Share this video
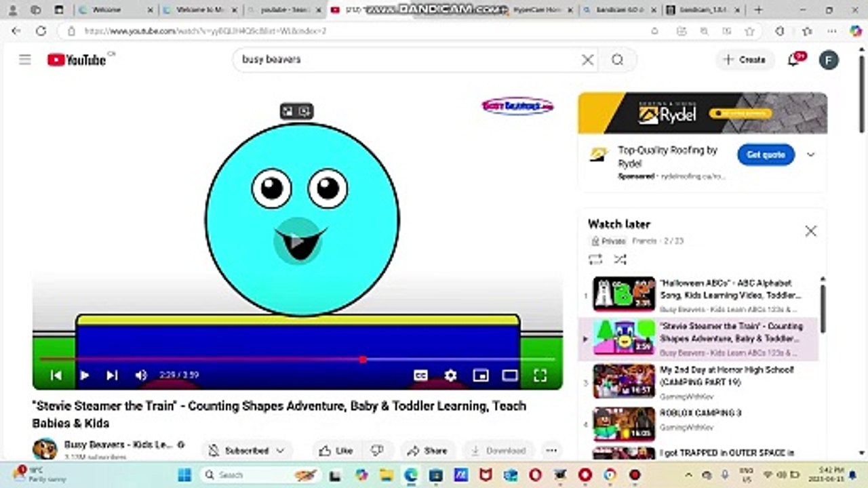 tap(427, 451)
